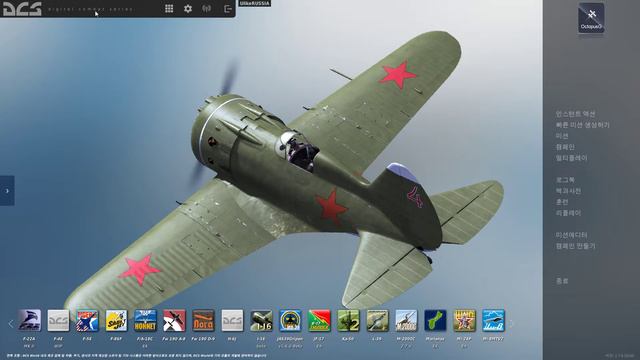Open 백과사전 (Encyclopedia) entry
This screenshot has height=360, width=640.
click(568, 191)
